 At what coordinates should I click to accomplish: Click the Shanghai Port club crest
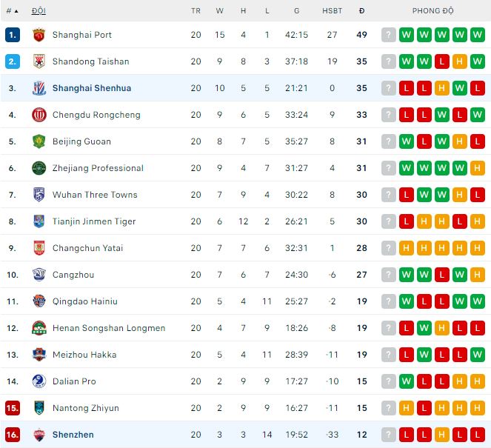39,35
